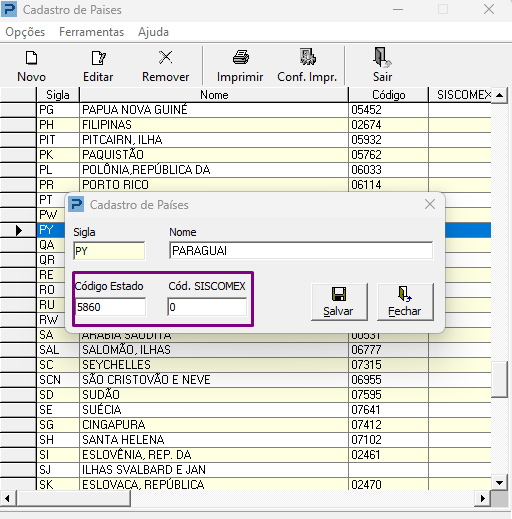Click the vertical scrollbar down arrow
Image resolution: width=512 pixels, height=519 pixels.
[x=499, y=483]
